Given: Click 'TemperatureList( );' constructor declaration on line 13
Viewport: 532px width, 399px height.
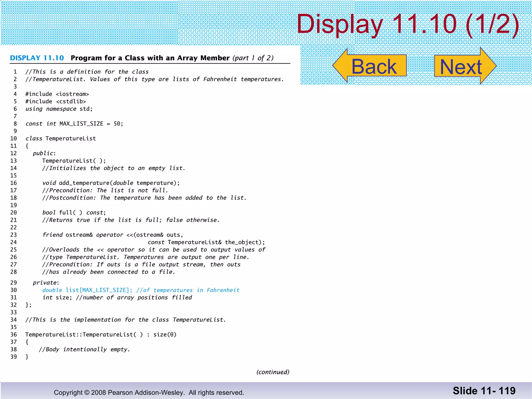Looking at the screenshot, I should tap(74, 161).
